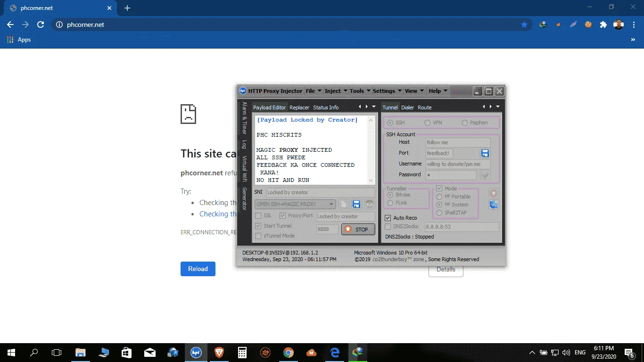This screenshot has height=362, width=644.
Task: Click the blue Reload button on the error page
Action: [198, 269]
